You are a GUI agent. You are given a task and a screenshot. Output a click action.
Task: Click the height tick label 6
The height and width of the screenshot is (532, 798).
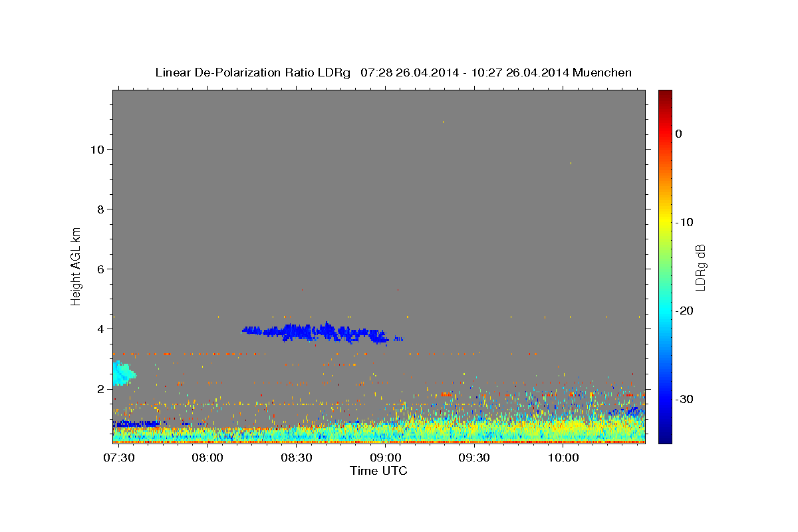tap(100, 269)
